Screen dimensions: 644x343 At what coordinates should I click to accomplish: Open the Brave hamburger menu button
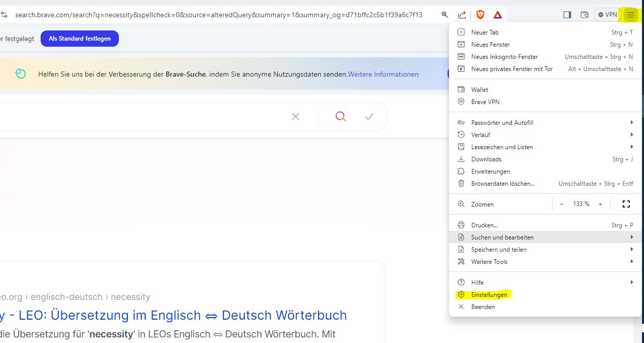[x=630, y=15]
